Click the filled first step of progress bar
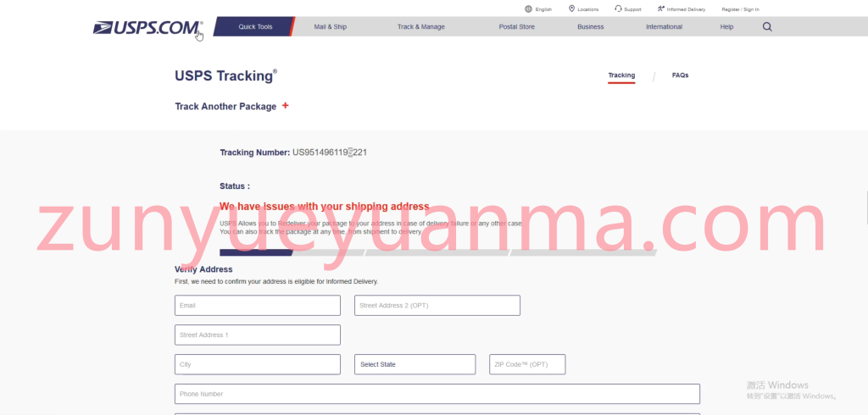 pos(256,253)
